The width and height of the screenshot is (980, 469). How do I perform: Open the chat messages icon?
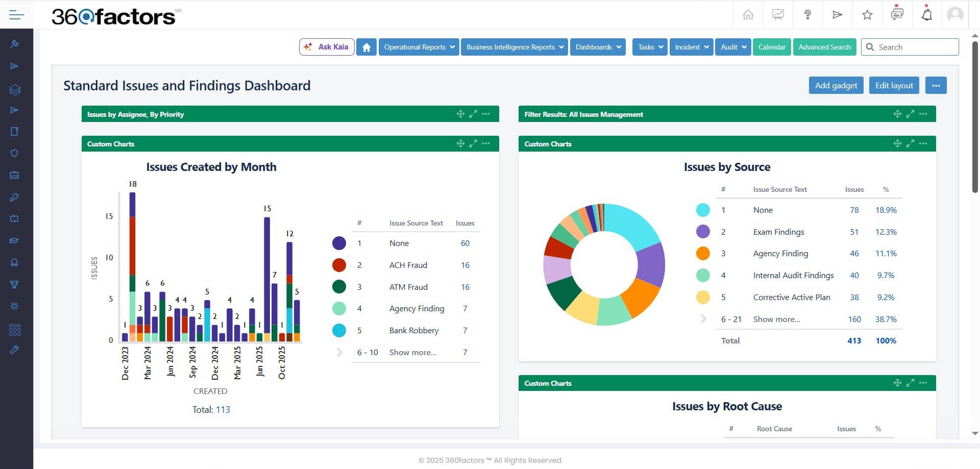[x=897, y=14]
